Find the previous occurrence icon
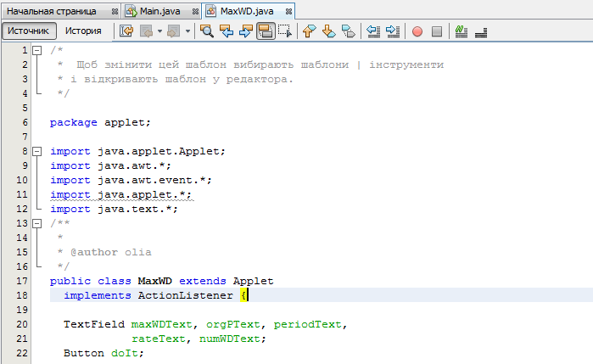The image size is (593, 364). [227, 31]
